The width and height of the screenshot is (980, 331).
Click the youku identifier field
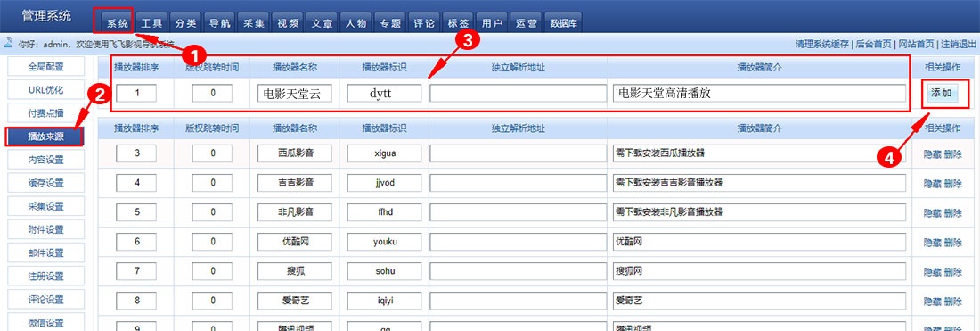[x=384, y=242]
